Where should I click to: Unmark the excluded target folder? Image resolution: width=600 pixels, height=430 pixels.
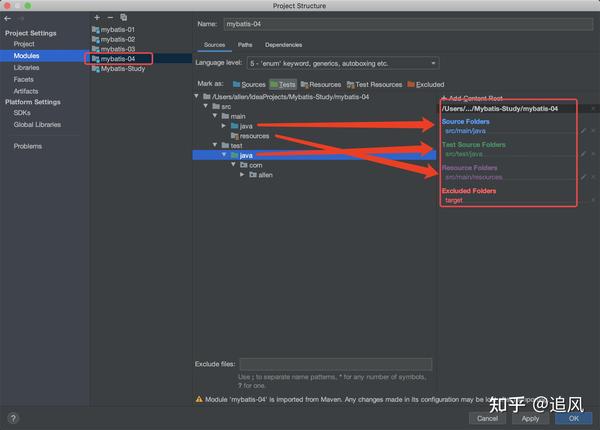tap(593, 200)
